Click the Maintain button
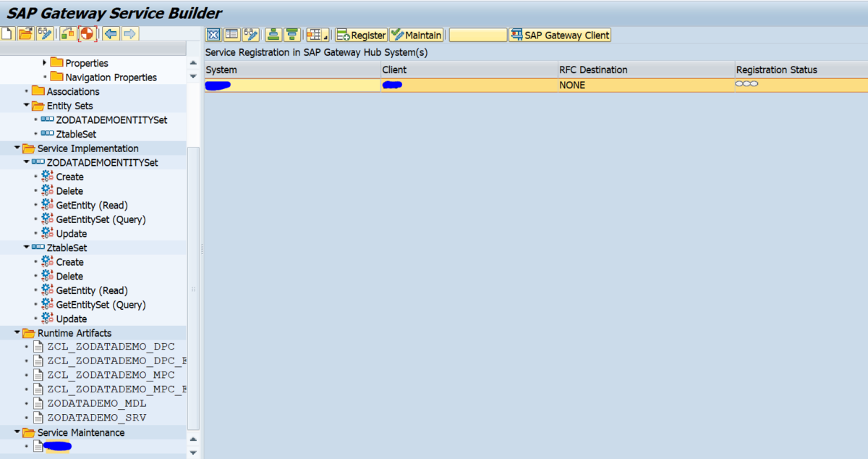The height and width of the screenshot is (459, 868). pyautogui.click(x=417, y=34)
